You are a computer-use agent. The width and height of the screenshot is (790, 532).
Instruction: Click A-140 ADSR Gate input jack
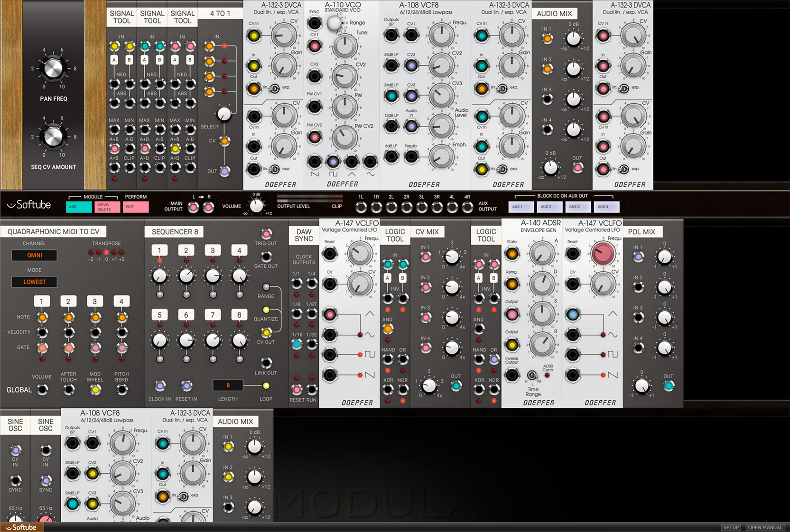tap(512, 254)
